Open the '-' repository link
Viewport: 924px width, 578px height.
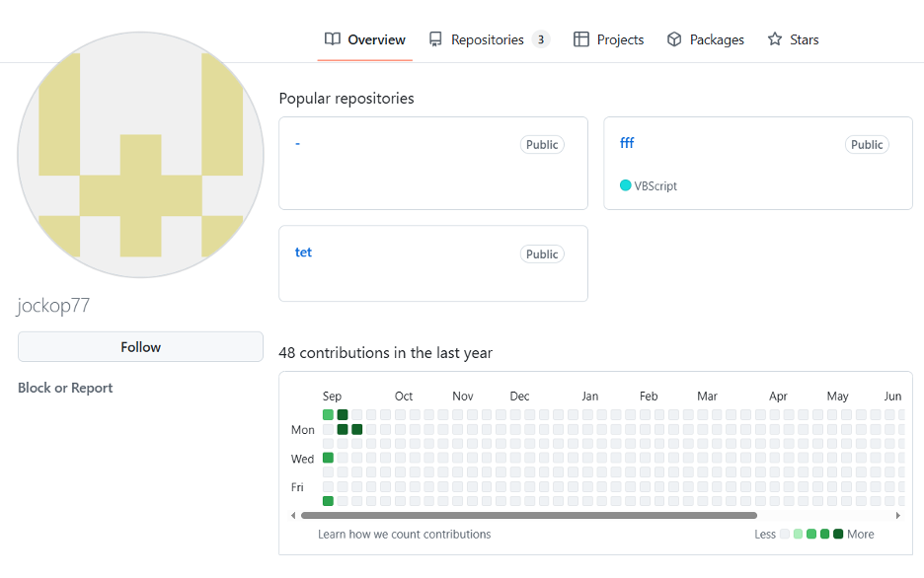point(297,143)
